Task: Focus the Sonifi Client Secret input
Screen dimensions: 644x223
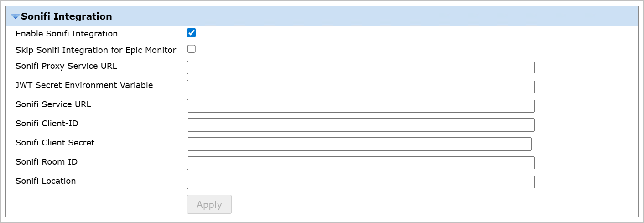Action: point(359,144)
